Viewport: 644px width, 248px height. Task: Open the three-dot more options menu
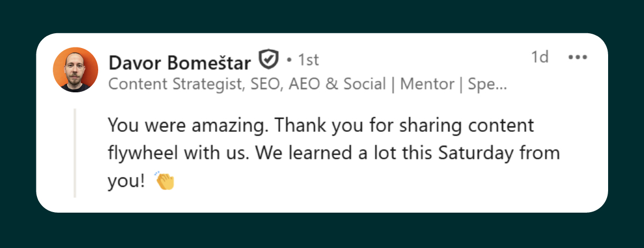click(x=577, y=57)
